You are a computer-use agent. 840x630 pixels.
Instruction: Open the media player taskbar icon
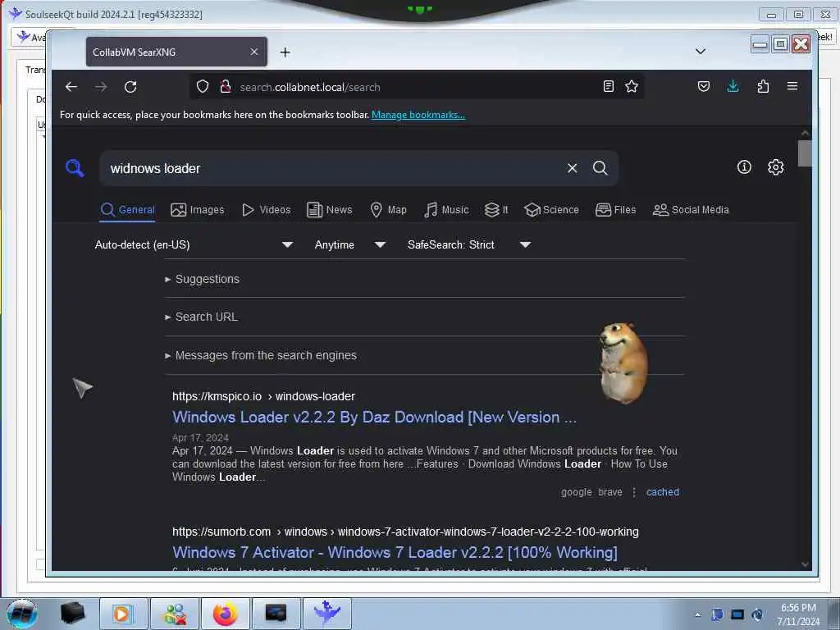point(123,614)
